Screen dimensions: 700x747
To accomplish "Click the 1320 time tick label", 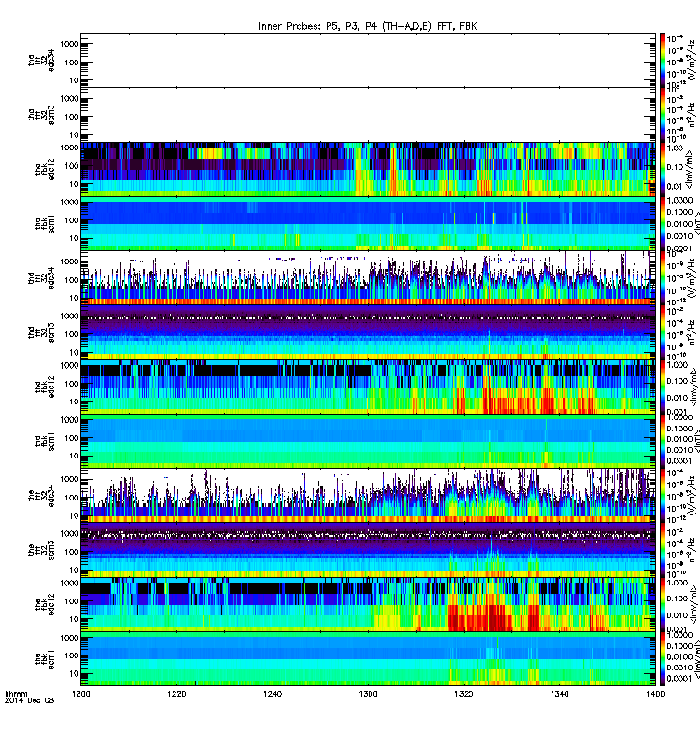I will [x=464, y=694].
